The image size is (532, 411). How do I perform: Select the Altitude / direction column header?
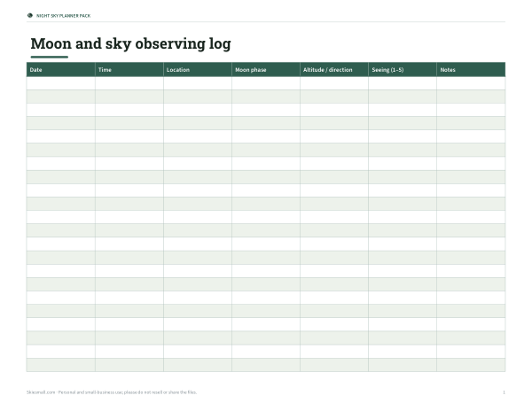334,70
